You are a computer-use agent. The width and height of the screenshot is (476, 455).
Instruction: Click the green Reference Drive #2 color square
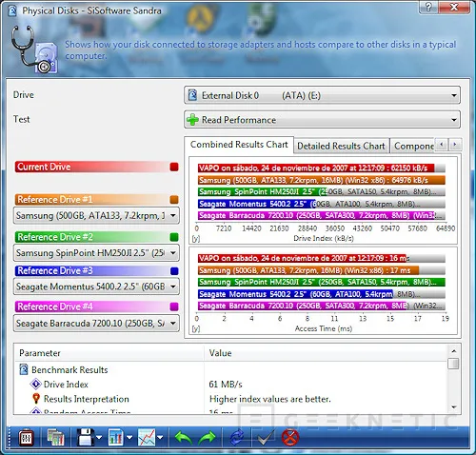[x=174, y=237]
